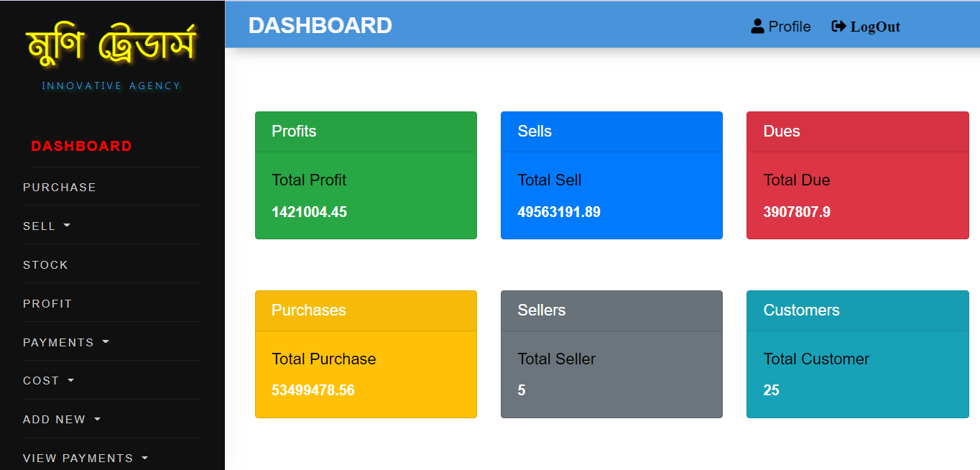The width and height of the screenshot is (980, 470).
Task: Select DASHBOARD in the sidebar
Action: [81, 146]
